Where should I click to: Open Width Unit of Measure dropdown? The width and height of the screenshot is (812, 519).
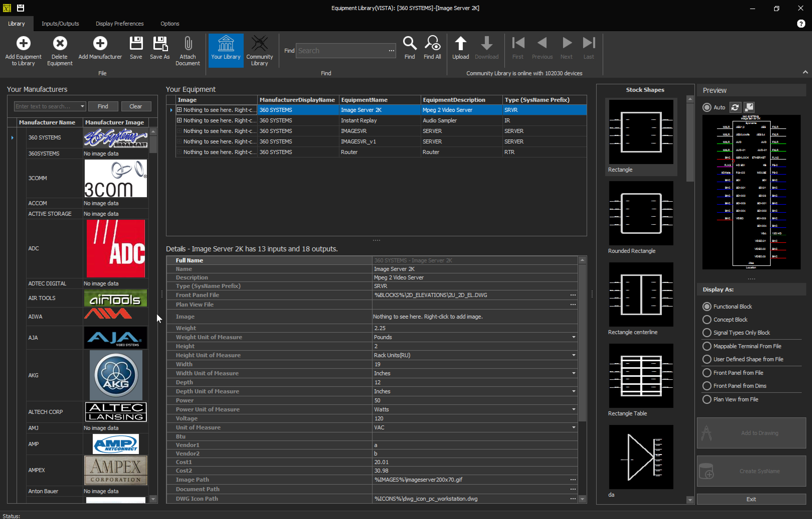tap(573, 373)
